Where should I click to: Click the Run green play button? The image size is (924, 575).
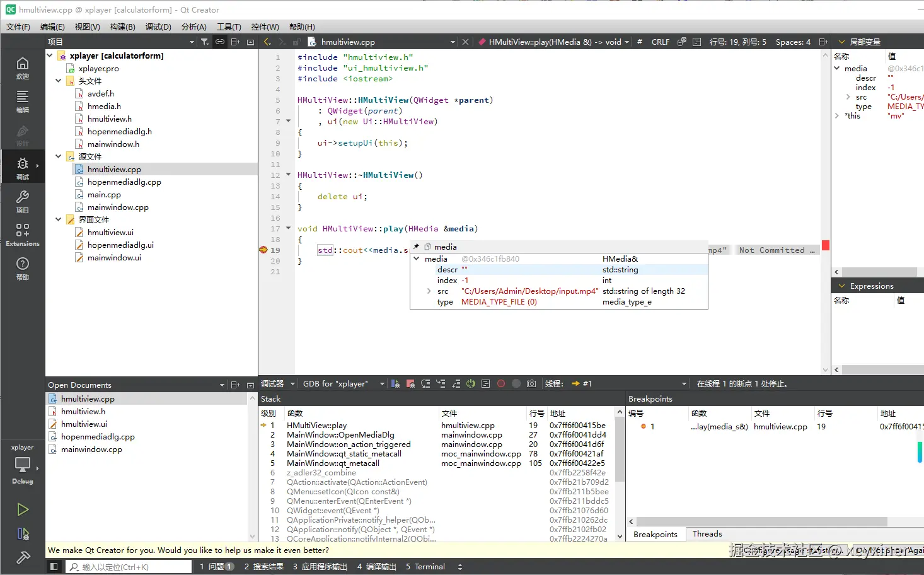pos(23,509)
